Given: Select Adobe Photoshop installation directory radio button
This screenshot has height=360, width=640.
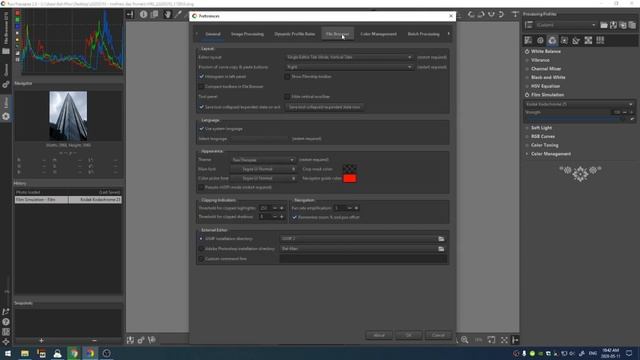Looking at the screenshot, I should tap(201, 249).
